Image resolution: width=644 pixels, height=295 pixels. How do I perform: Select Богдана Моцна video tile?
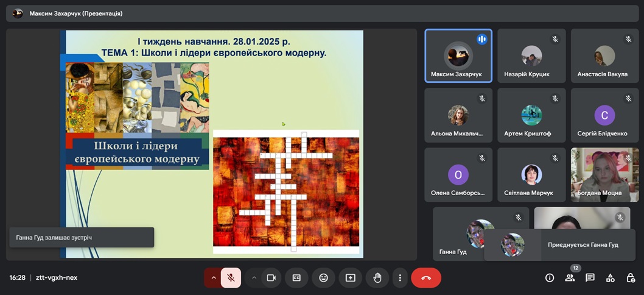point(604,174)
